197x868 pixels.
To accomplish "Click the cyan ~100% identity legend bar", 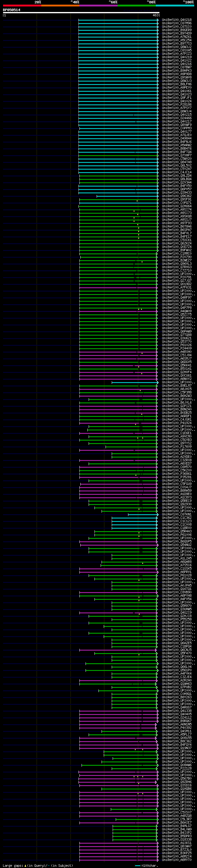I will 175,6.
